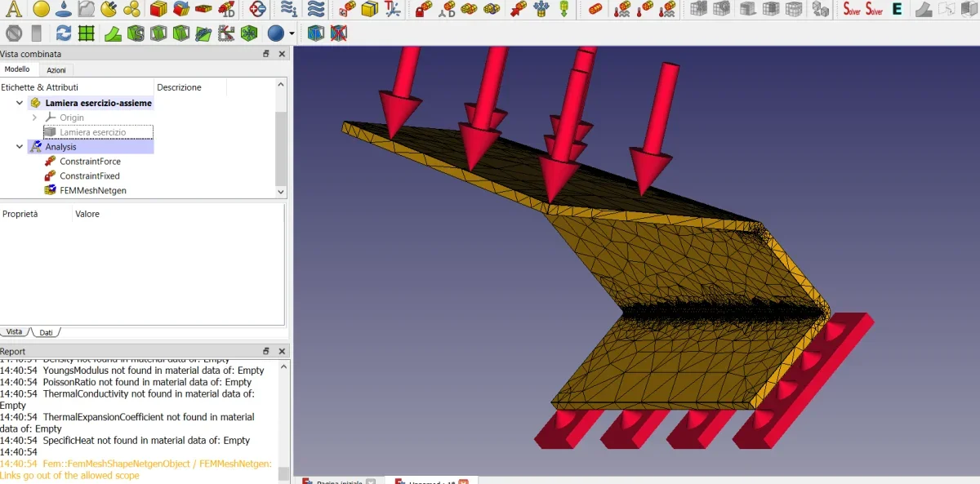Screen dimensions: 980x484
Task: Select ConstraintFixed in the model tree
Action: [x=90, y=175]
